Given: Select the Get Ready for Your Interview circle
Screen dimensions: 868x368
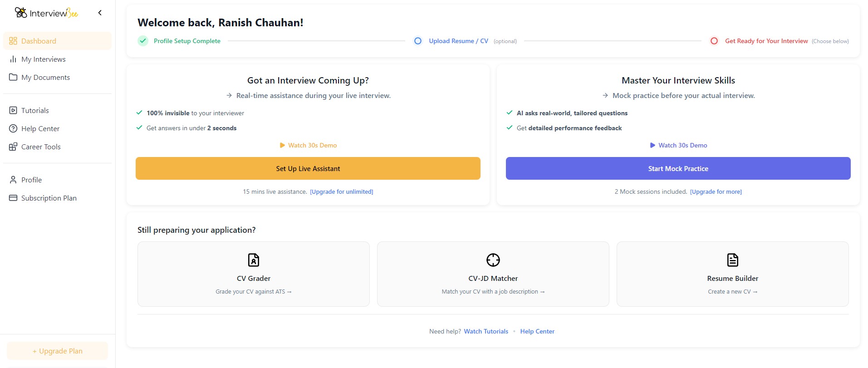Looking at the screenshot, I should pos(714,41).
